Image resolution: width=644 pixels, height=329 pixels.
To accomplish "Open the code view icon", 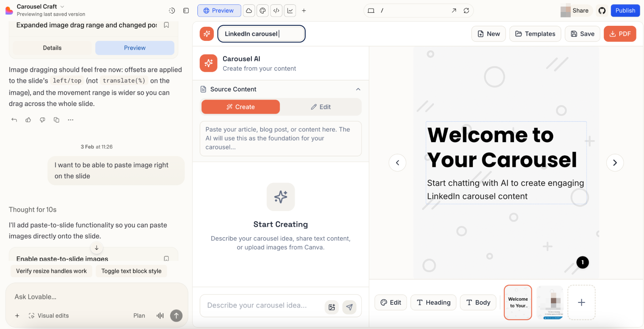I will pos(276,11).
